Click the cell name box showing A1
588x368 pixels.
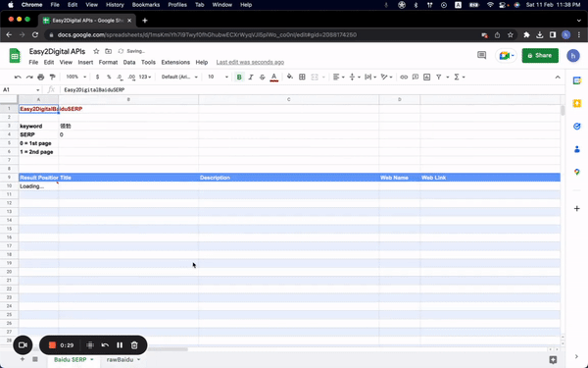coord(21,89)
